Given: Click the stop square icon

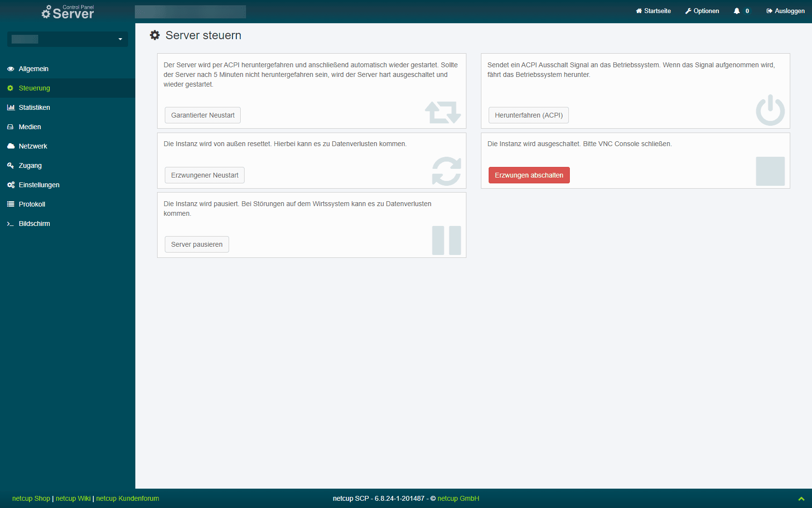Looking at the screenshot, I should (x=770, y=171).
